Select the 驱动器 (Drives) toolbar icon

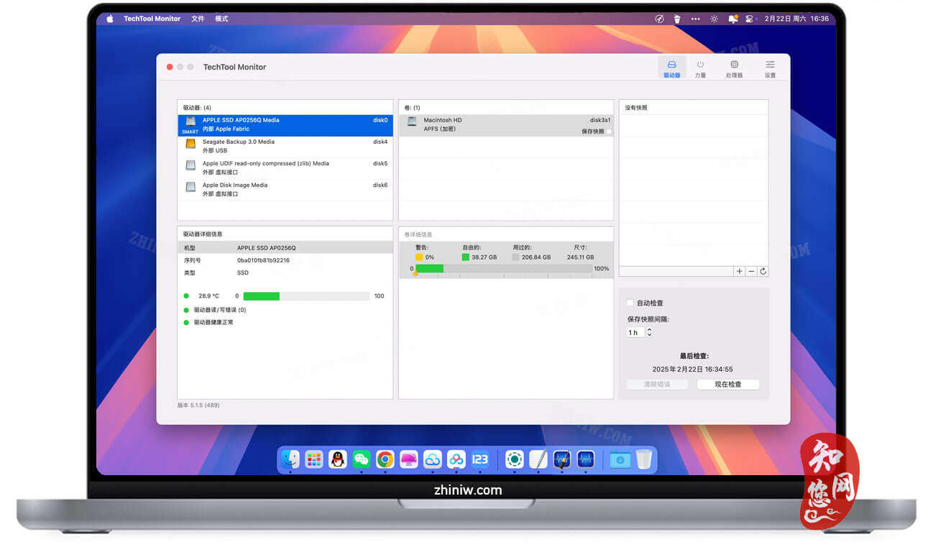point(672,68)
